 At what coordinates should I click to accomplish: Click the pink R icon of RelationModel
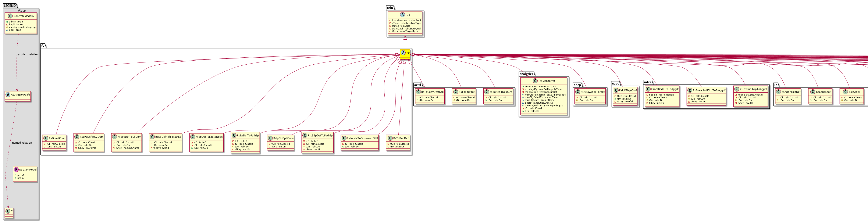(16, 169)
